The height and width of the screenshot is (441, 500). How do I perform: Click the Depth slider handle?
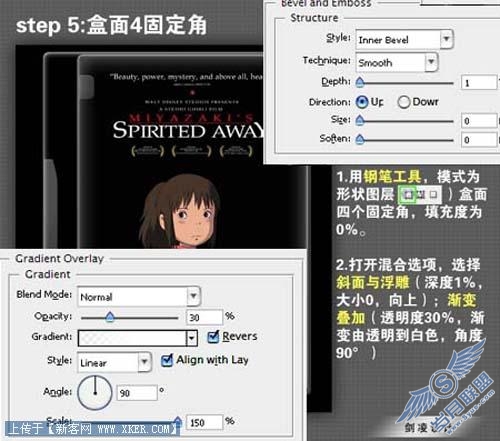(x=360, y=82)
